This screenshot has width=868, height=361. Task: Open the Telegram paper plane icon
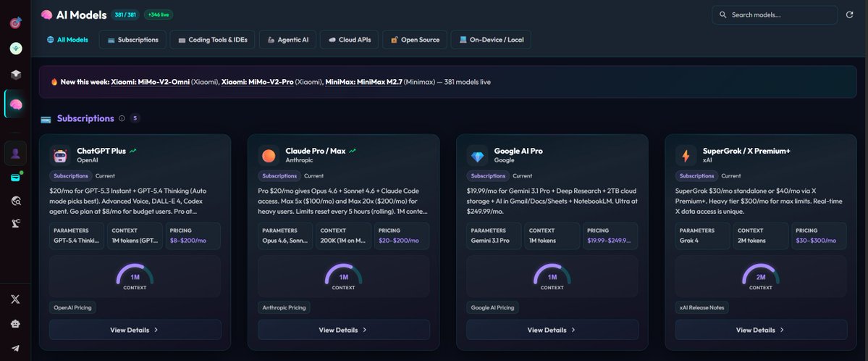(x=15, y=348)
